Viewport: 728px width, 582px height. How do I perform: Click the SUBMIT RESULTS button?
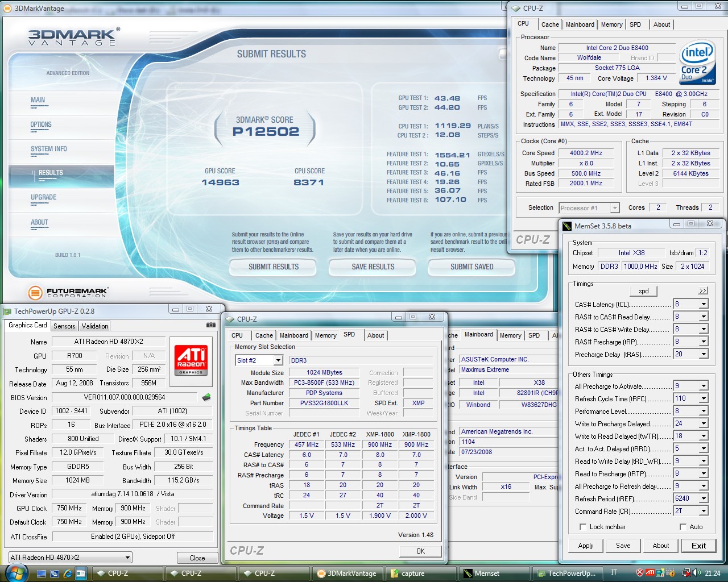[x=273, y=267]
